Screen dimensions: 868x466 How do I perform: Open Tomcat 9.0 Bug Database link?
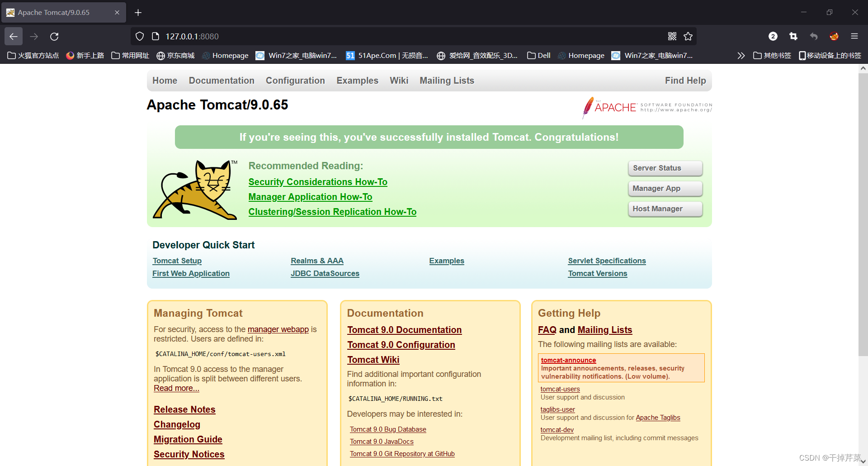pos(388,429)
